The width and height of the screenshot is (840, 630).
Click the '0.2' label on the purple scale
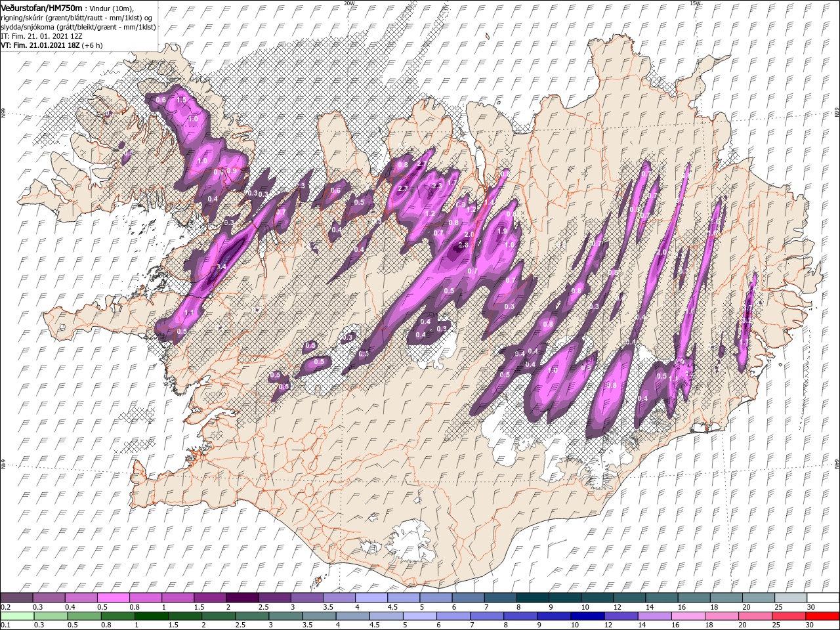coord(5,607)
